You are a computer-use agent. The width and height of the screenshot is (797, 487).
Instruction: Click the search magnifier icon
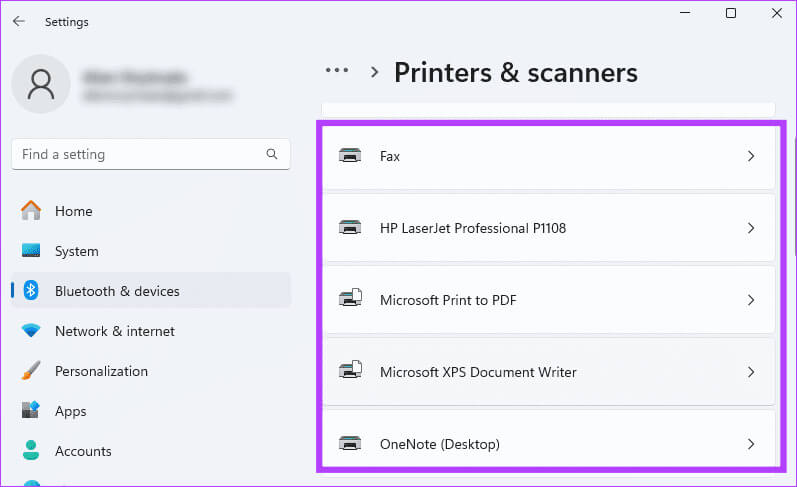point(272,154)
